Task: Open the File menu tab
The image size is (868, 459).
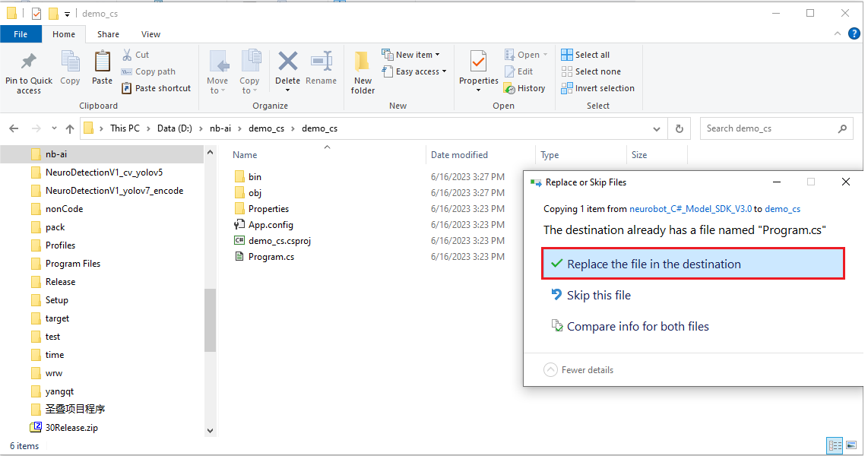Action: [21, 34]
